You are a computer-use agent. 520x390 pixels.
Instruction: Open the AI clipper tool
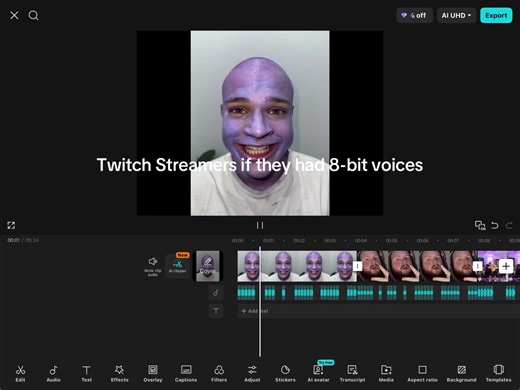pos(177,265)
